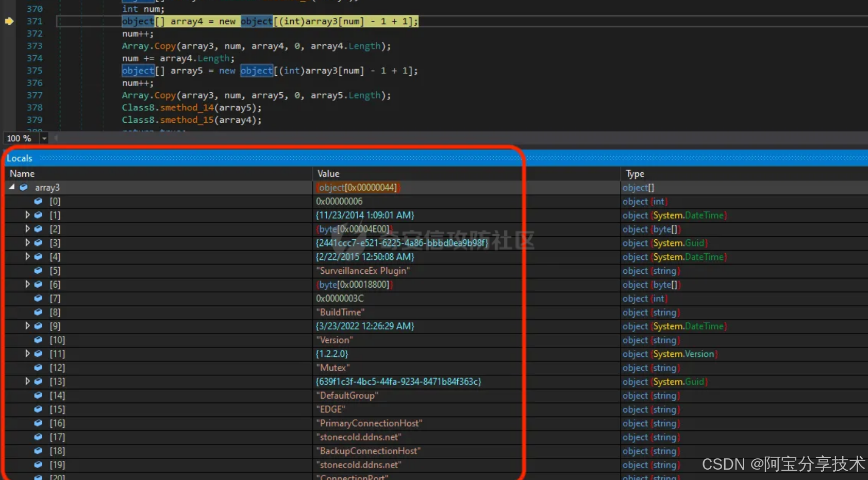868x480 pixels.
Task: Expand the [3] Guid entry
Action: (27, 243)
